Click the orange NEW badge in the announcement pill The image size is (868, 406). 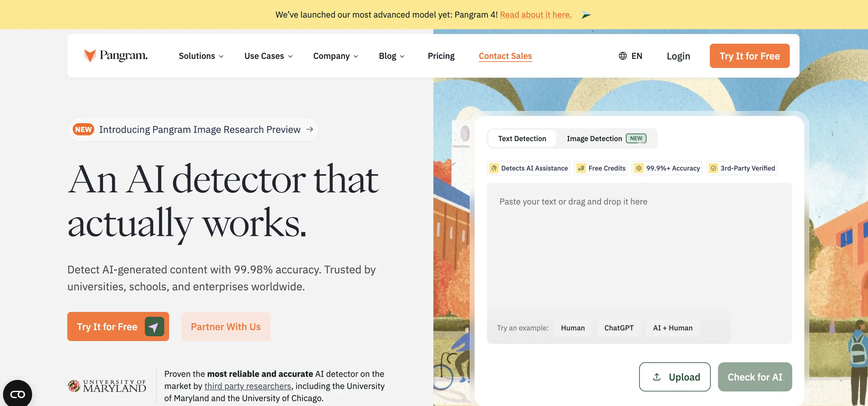click(83, 129)
